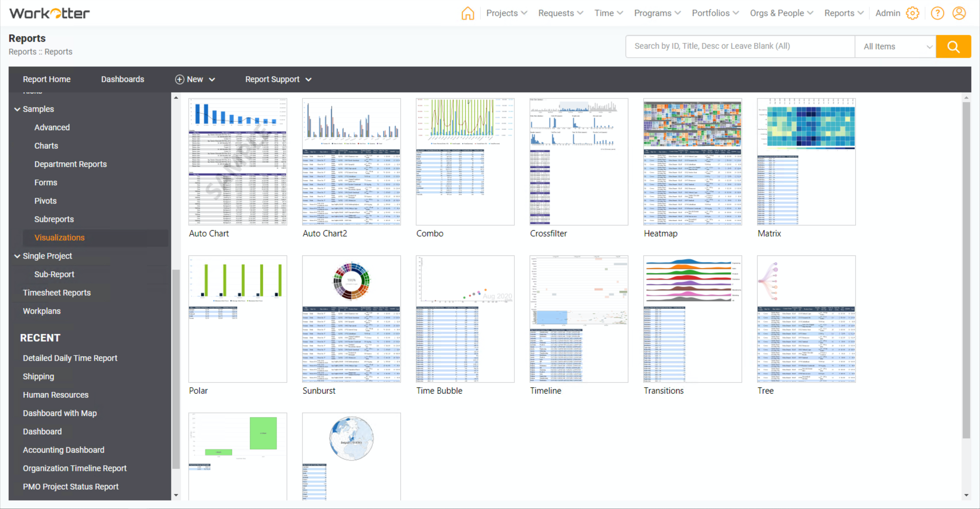Open the Detailed Daily Time Report link
The image size is (980, 509).
click(70, 358)
